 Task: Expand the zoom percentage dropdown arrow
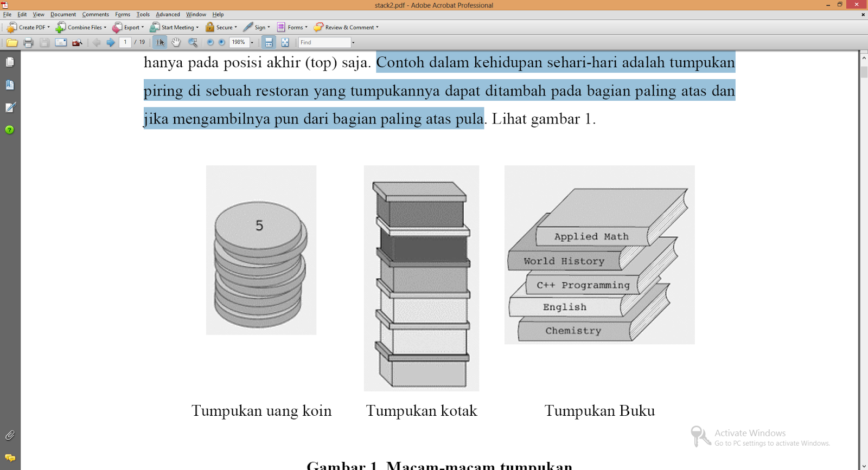click(252, 42)
